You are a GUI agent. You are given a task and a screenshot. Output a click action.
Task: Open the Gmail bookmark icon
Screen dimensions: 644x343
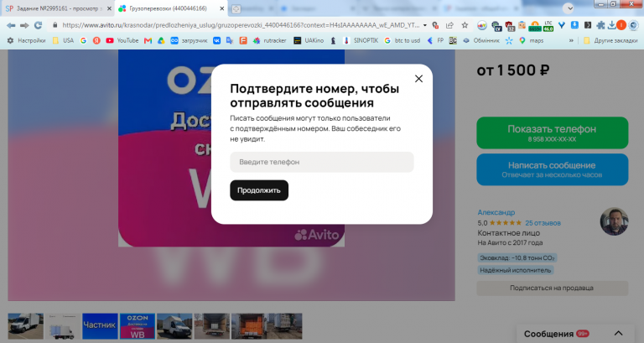click(x=148, y=40)
